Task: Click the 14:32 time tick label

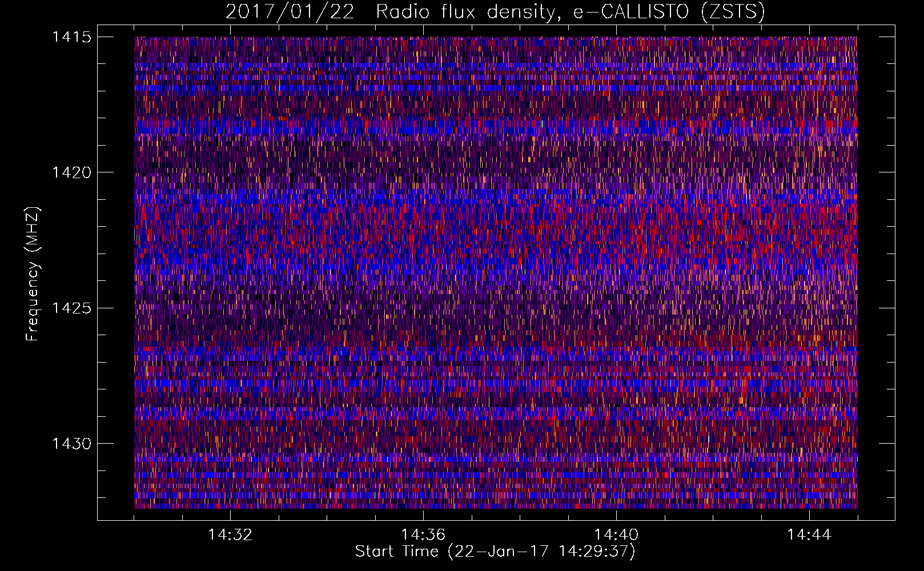Action: 230,534
